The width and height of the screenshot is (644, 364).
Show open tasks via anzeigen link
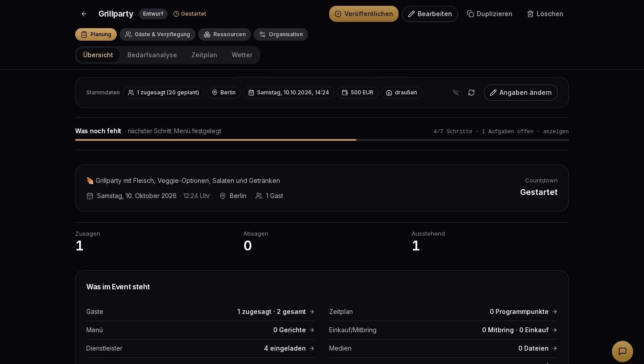(556, 132)
